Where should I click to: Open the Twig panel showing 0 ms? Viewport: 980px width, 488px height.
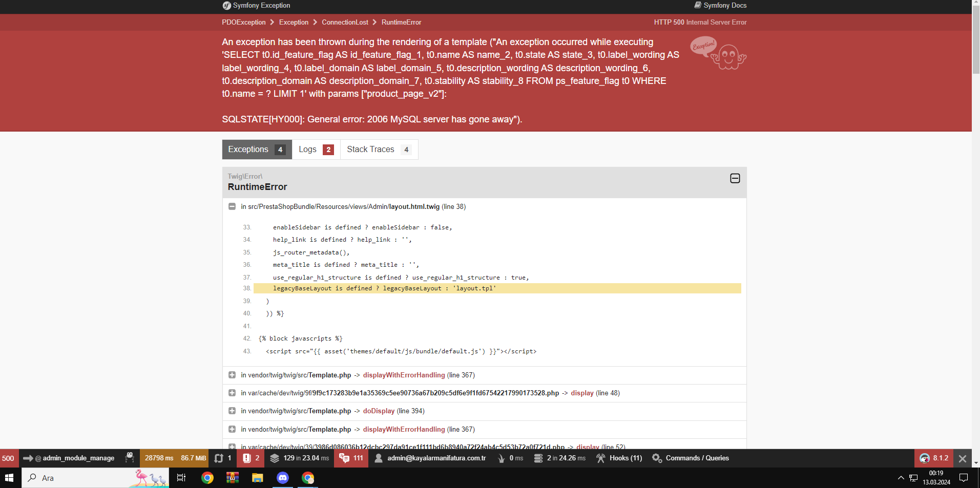[510, 458]
